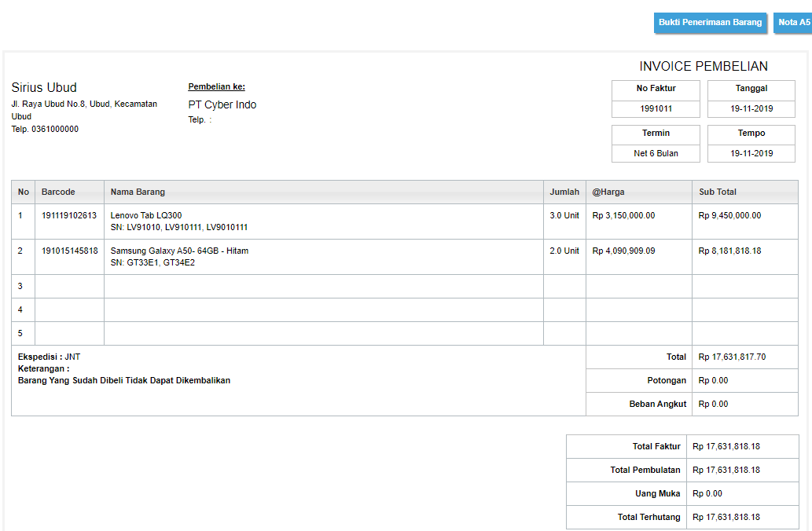Click serial numbers GT33E1, GT34E2
812x531 pixels.
click(152, 262)
